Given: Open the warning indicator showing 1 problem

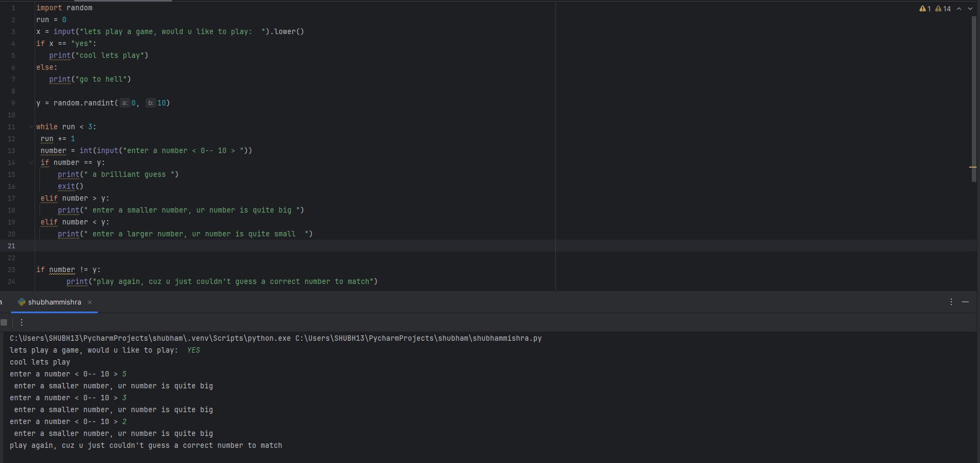Looking at the screenshot, I should pos(925,9).
